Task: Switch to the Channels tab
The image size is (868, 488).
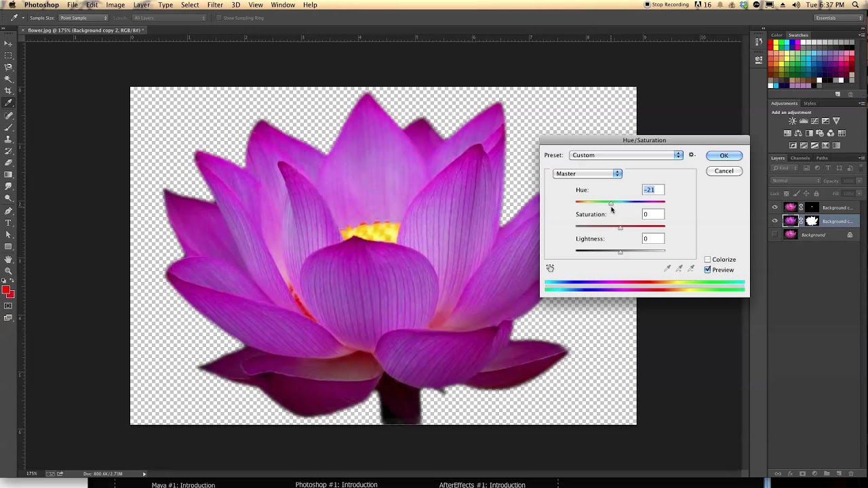Action: coord(800,158)
